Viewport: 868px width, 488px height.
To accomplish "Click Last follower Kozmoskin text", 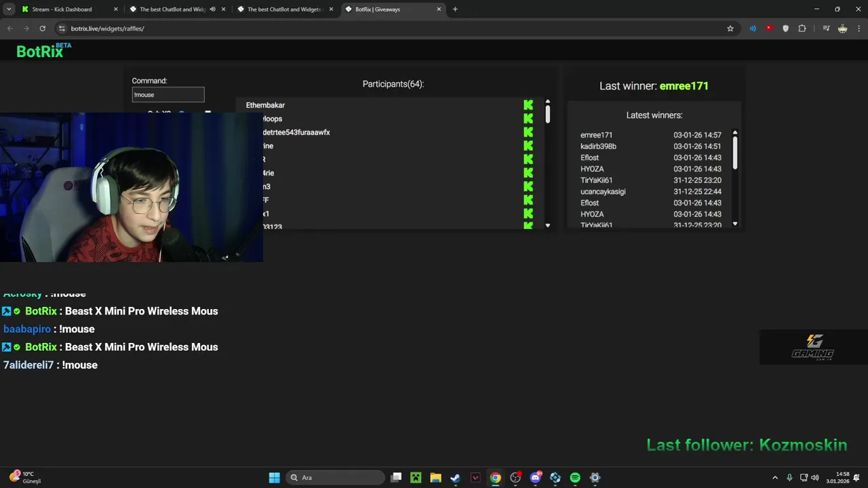I will pos(747,445).
